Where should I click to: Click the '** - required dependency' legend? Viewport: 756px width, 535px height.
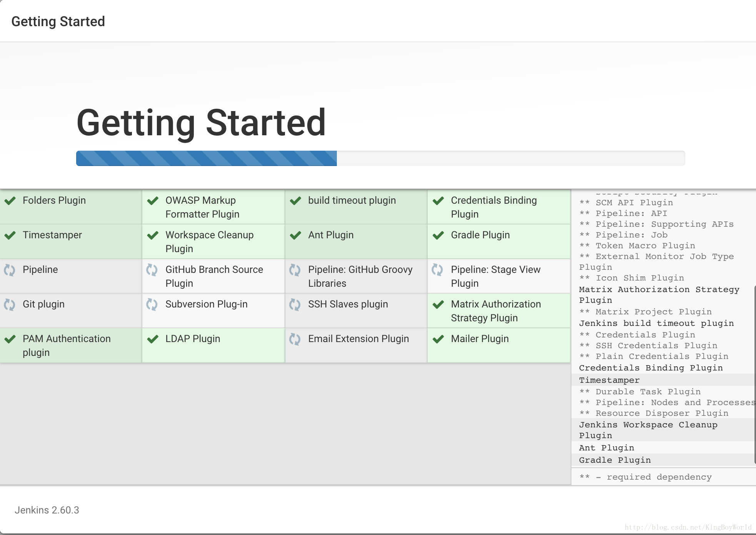[646, 477]
